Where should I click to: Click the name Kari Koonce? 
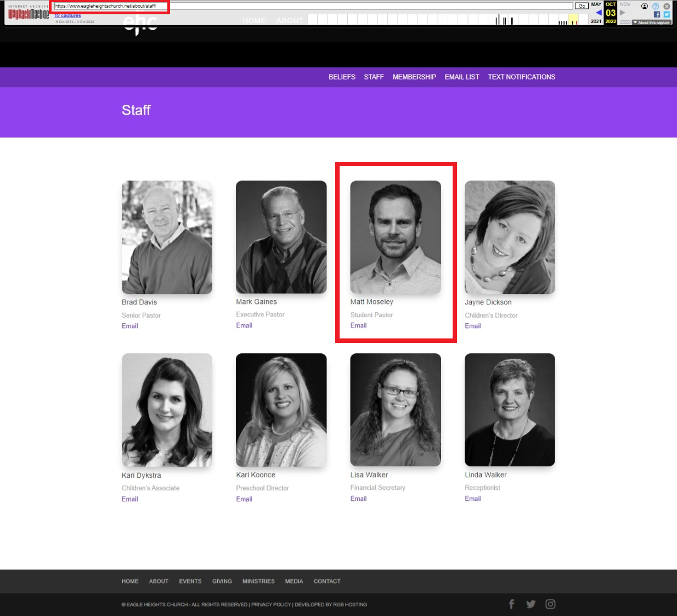coord(256,475)
